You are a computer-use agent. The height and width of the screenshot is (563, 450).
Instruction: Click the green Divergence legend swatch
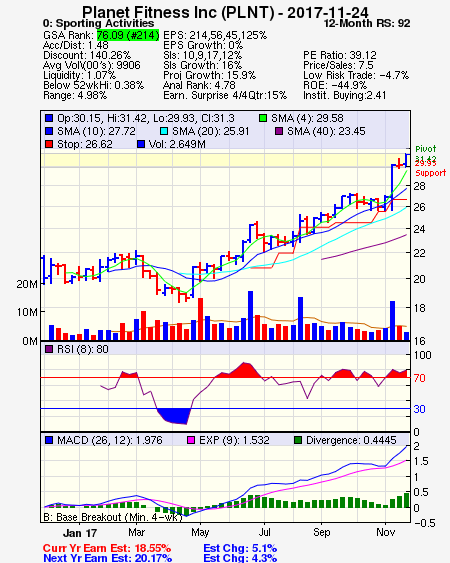coord(298,440)
